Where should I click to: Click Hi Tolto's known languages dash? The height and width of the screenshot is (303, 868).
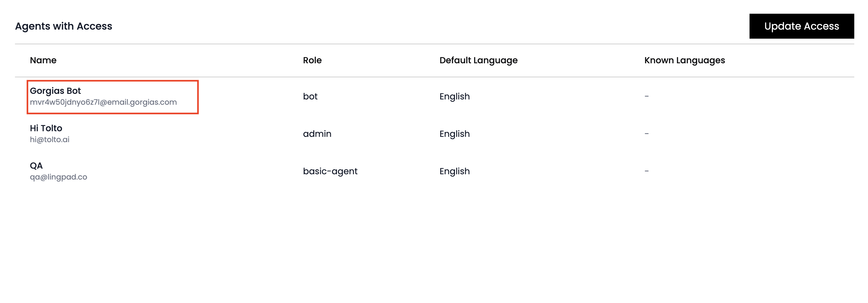tap(646, 134)
